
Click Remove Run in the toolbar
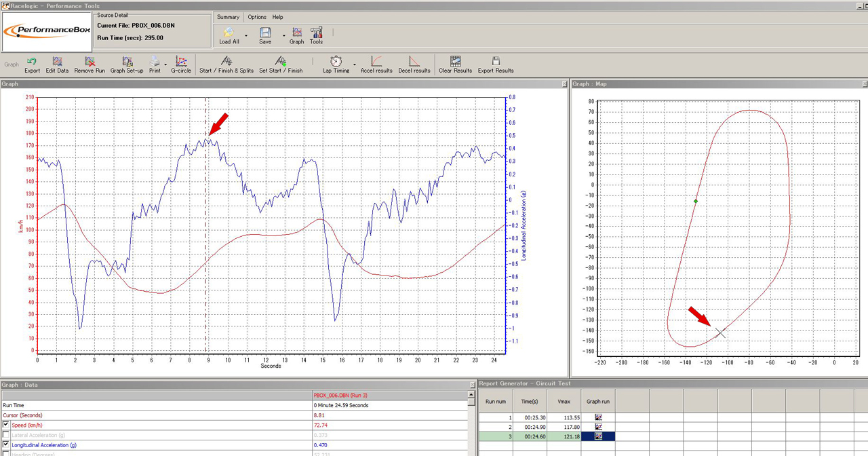coord(90,62)
